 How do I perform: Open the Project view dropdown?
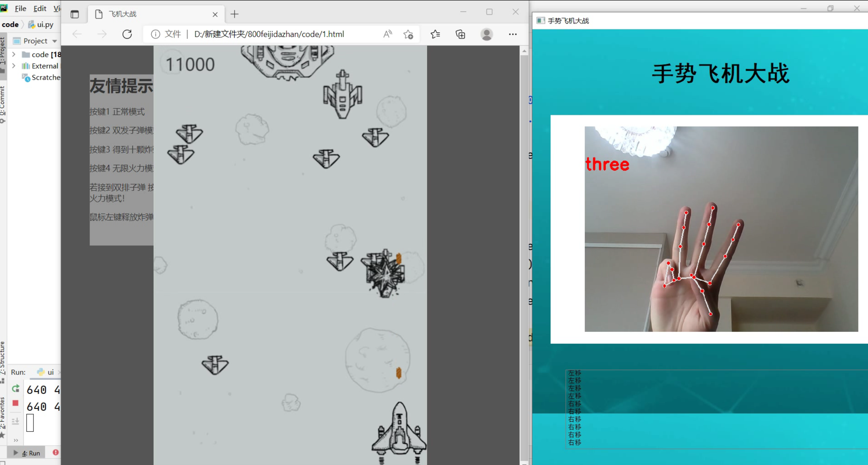[54, 41]
